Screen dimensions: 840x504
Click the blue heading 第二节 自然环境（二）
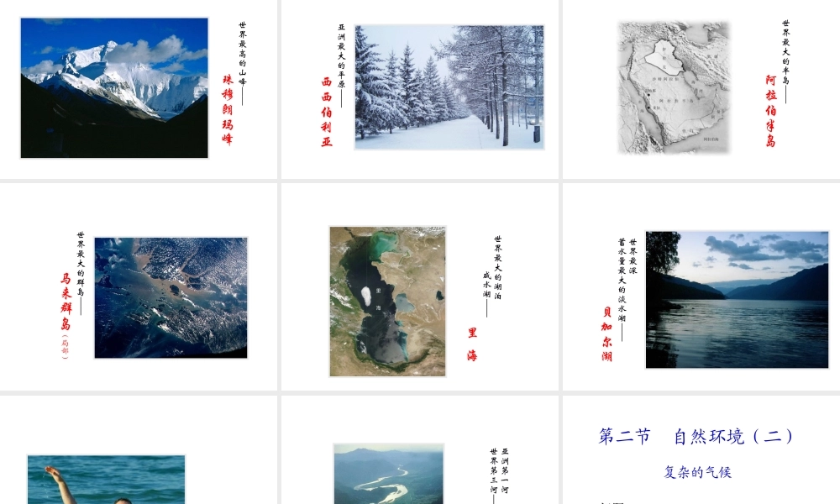(x=696, y=437)
